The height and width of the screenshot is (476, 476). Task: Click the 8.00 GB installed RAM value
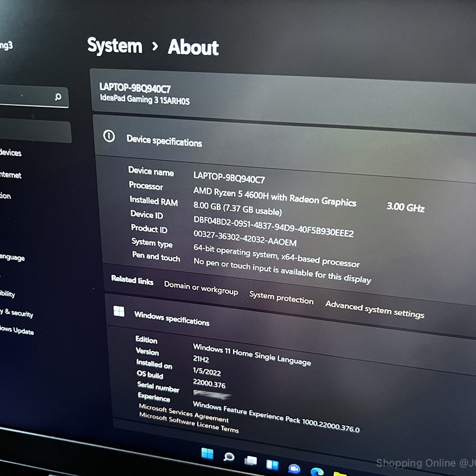coord(237,208)
